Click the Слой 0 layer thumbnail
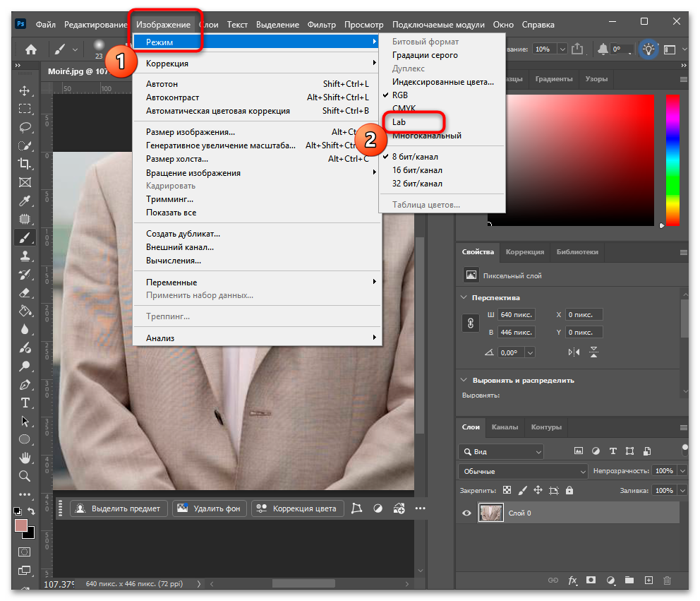Viewport: 700px width, 601px height. click(x=491, y=513)
